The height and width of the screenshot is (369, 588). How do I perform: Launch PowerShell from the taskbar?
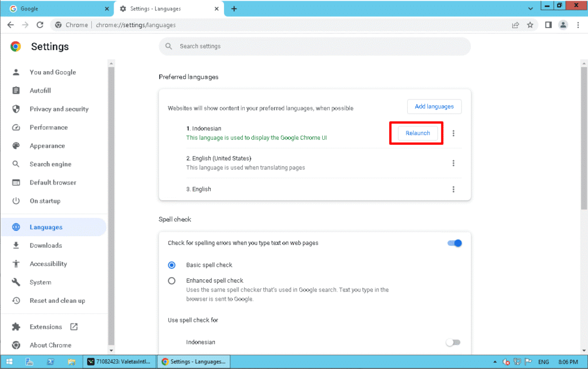click(51, 362)
